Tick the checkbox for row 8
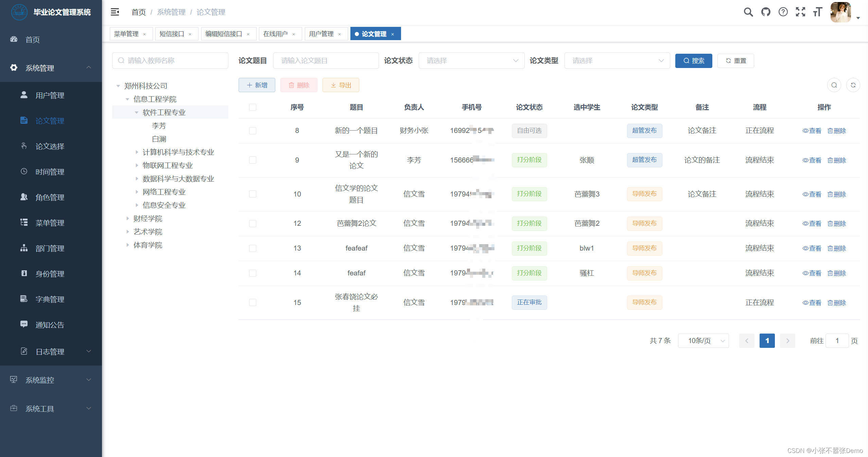The image size is (868, 457). click(253, 131)
